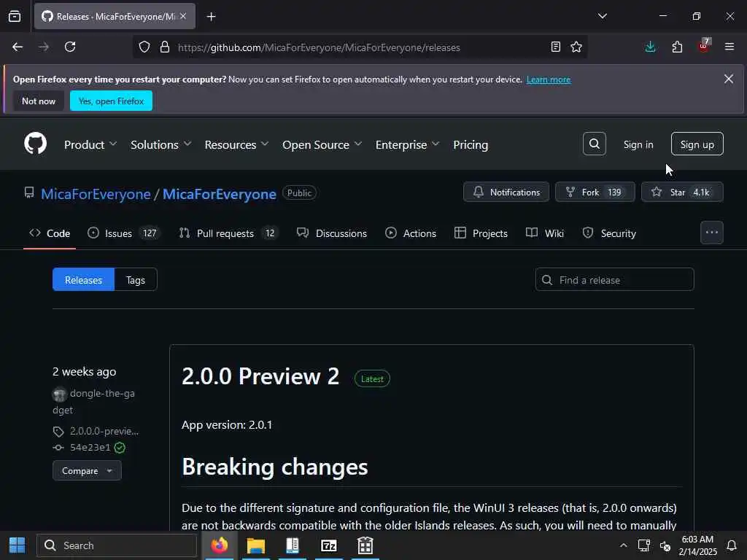Image resolution: width=747 pixels, height=560 pixels.
Task: Switch to the Tags view
Action: point(135,279)
